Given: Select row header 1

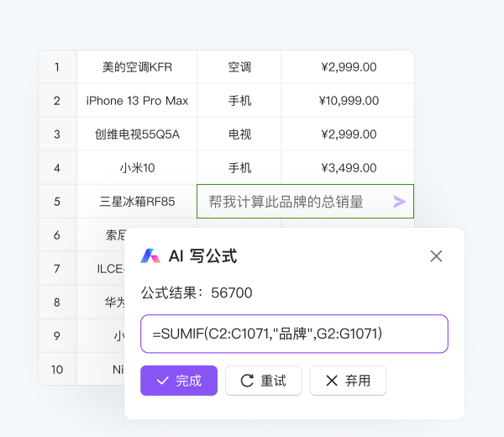Looking at the screenshot, I should point(57,67).
